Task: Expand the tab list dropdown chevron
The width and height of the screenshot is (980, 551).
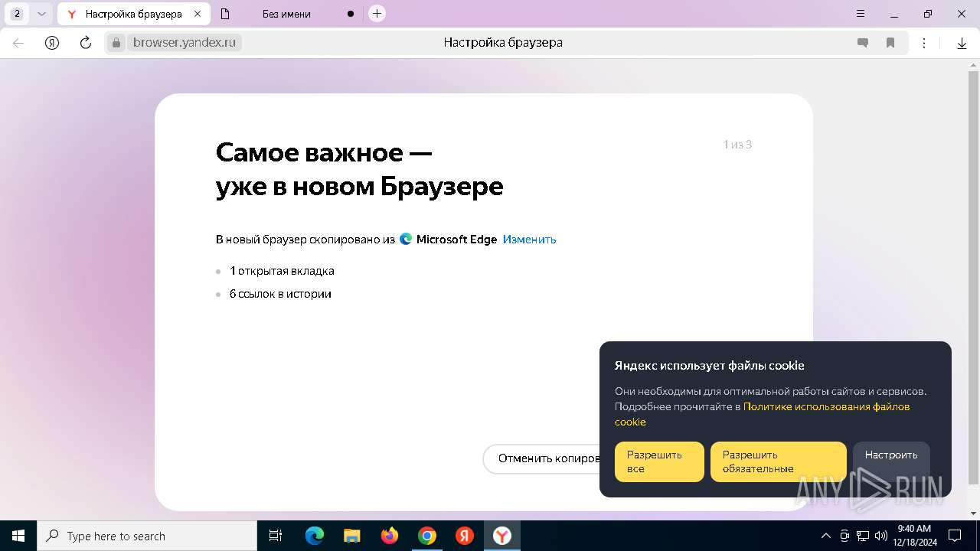Action: click(41, 14)
